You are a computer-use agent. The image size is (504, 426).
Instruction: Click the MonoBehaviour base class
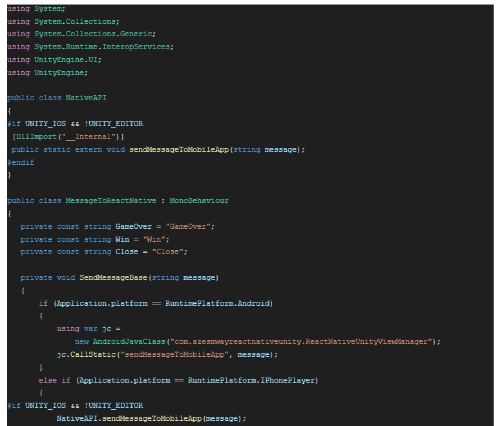(199, 200)
